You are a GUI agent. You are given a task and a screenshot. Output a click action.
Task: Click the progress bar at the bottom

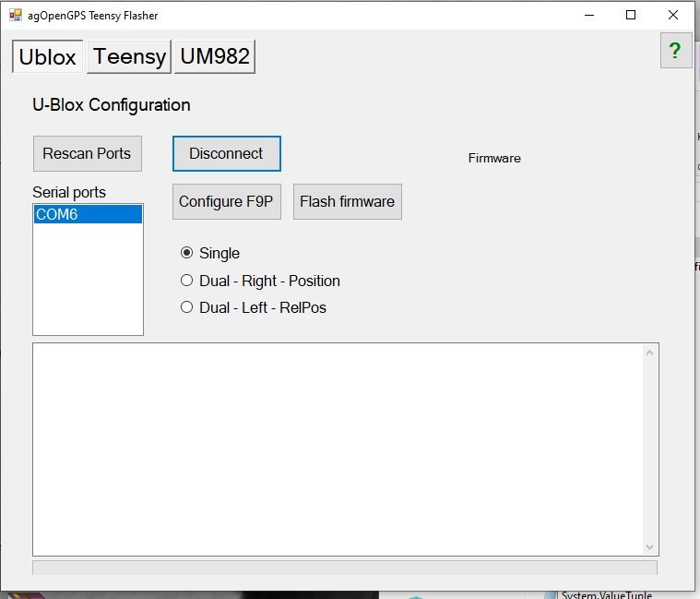click(345, 568)
